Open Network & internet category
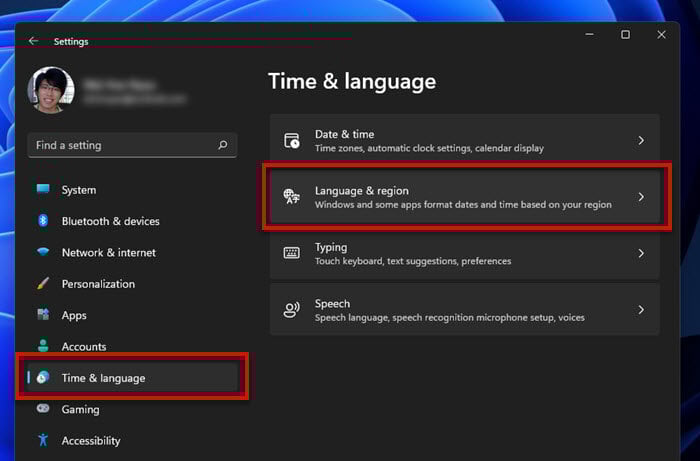Viewport: 700px width, 461px height. pos(132,252)
